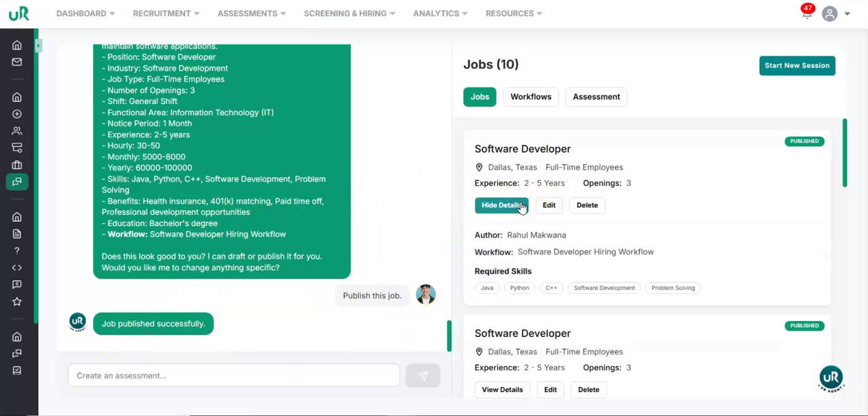The image size is (868, 416).
Task: Expand the sidebar with the arrow handle
Action: click(38, 46)
